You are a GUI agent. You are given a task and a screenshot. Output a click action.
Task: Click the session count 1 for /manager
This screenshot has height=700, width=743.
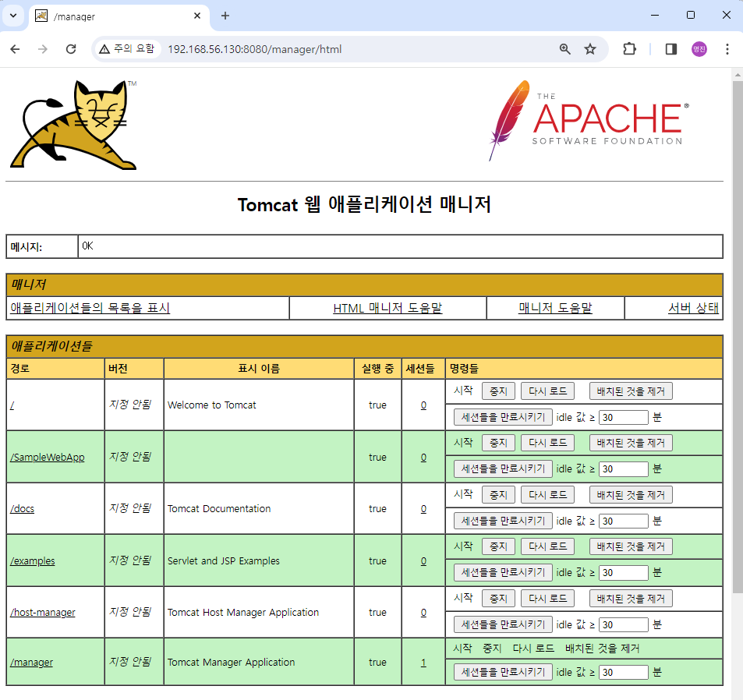[x=423, y=663]
